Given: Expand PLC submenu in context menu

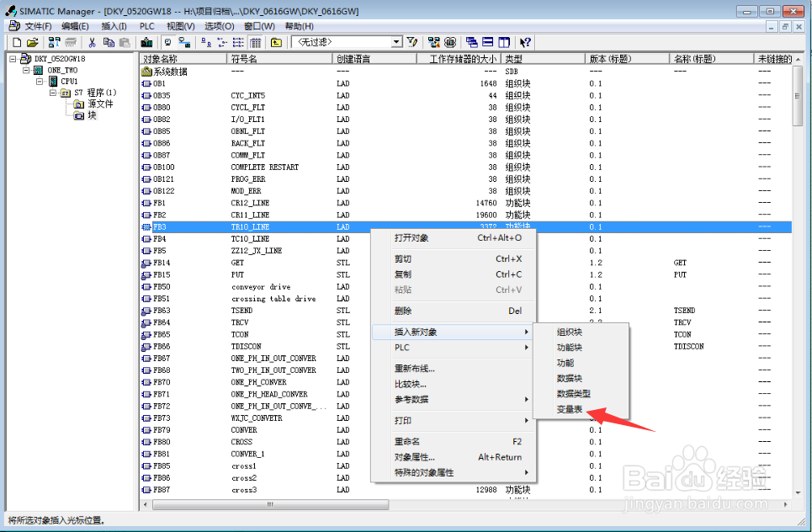Looking at the screenshot, I should (454, 348).
